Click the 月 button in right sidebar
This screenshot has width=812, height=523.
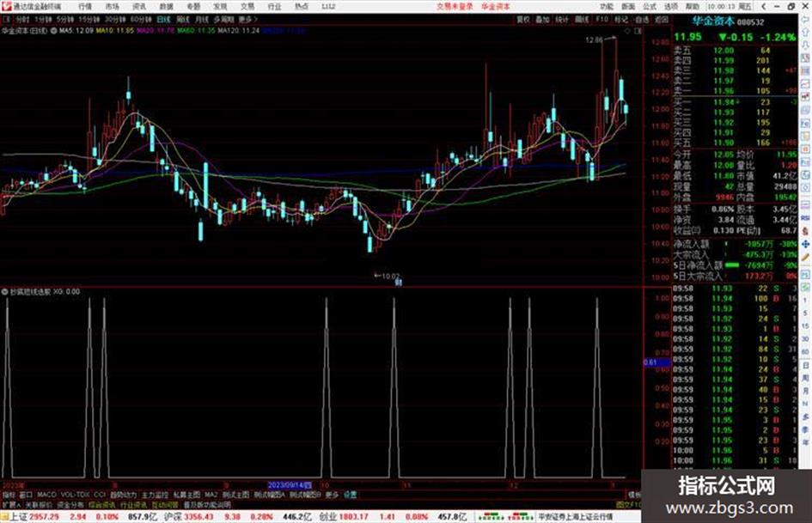coord(806,392)
